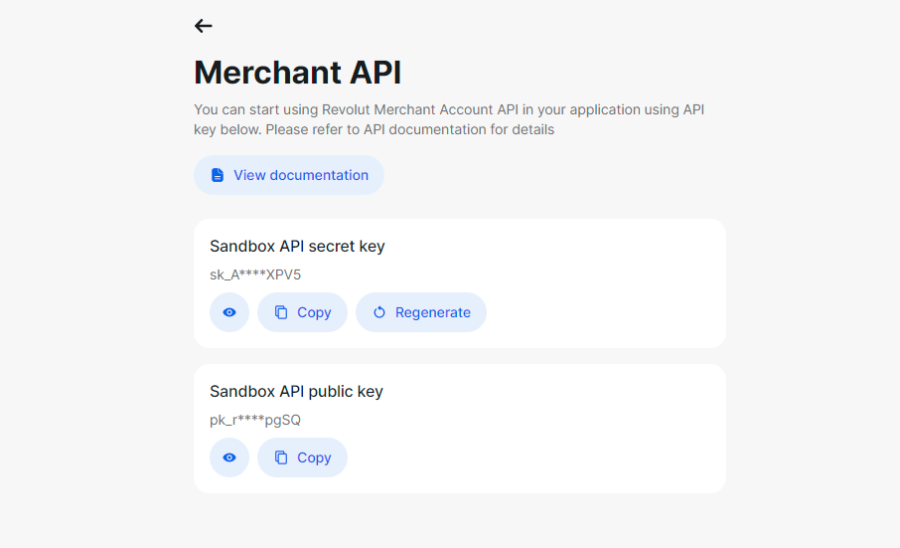Viewport: 900px width, 548px height.
Task: Select the masked key sk_A****XPV5
Action: click(x=255, y=275)
